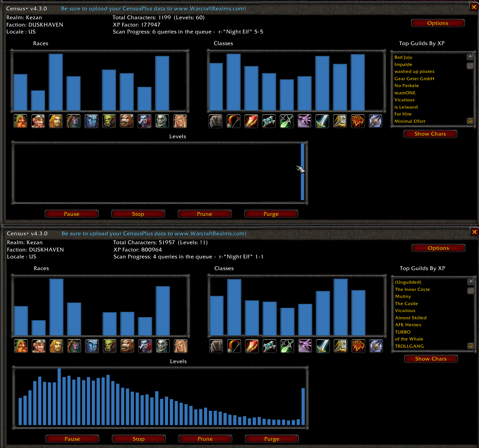Pause the scan in the 1199-character window
This screenshot has height=448, width=479.
[x=72, y=214]
